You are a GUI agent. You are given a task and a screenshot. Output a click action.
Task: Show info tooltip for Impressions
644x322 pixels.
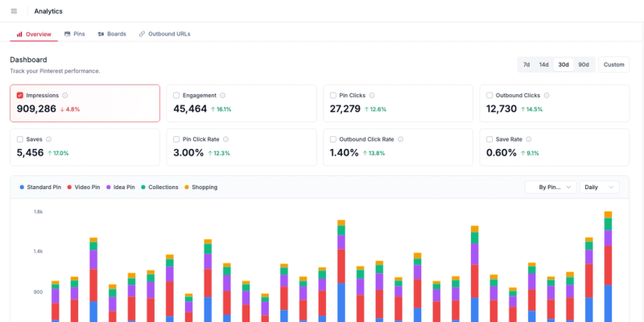[x=65, y=95]
